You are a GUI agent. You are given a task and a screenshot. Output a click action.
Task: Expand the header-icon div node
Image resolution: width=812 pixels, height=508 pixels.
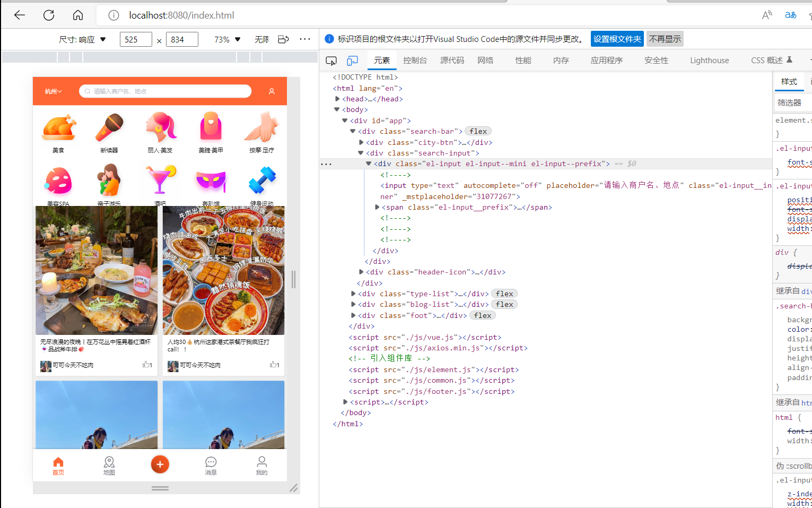[361, 272]
